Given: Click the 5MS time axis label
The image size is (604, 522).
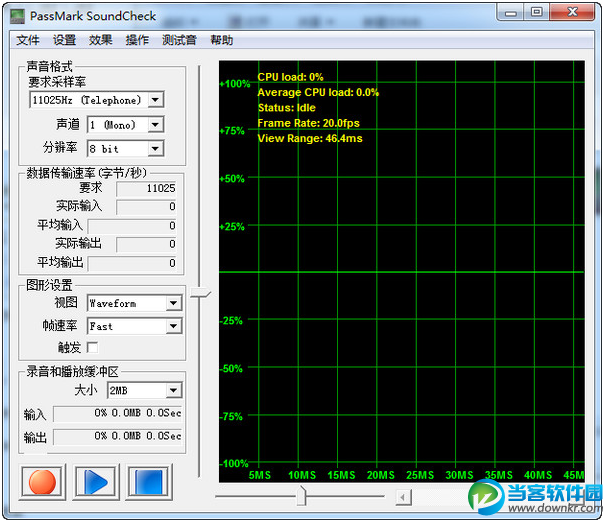Looking at the screenshot, I should coord(260,475).
